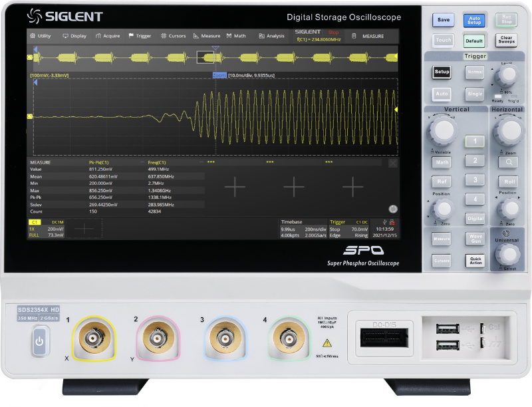
Task: Click the SIGLENT logo on bezel
Action: click(65, 16)
